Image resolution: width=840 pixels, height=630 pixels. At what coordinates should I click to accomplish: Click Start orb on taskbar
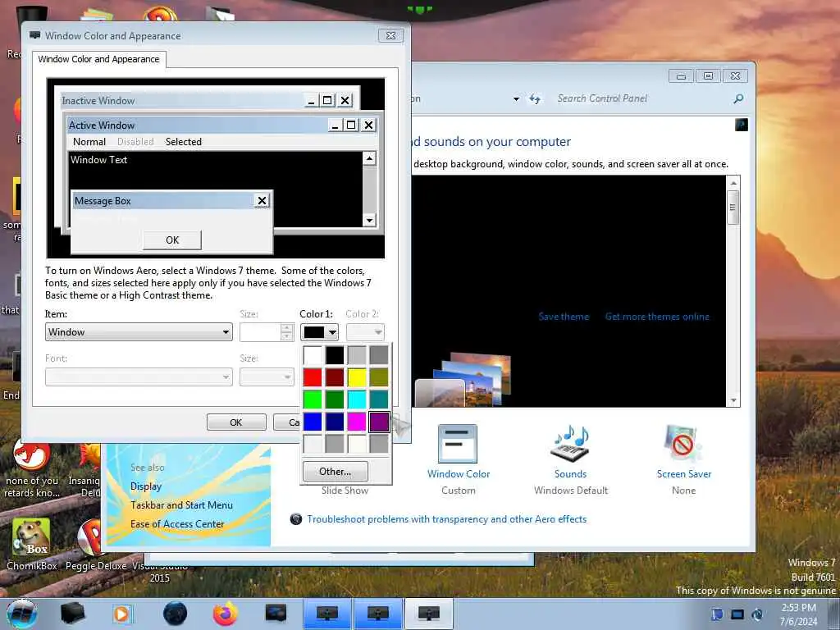22,614
